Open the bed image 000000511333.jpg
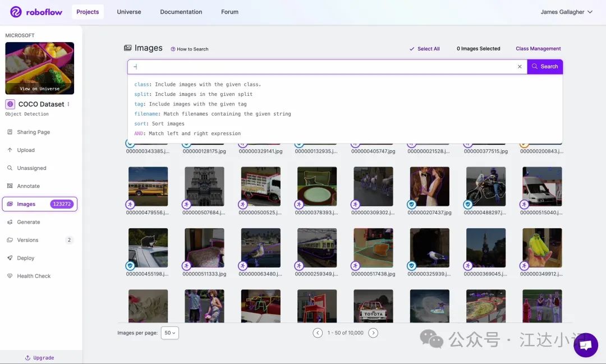Screen dimensions: 606x364 pos(204,248)
